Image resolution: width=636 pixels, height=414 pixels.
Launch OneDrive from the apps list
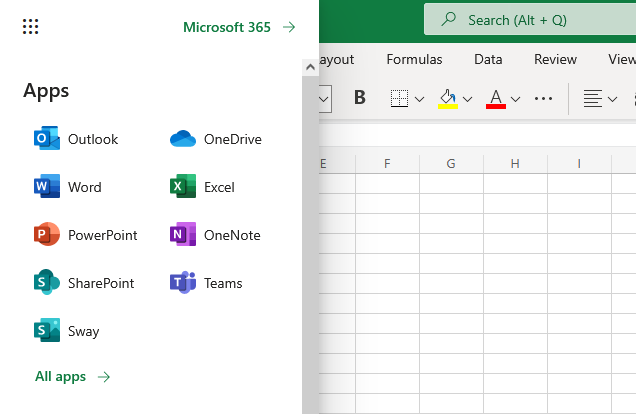click(x=215, y=139)
